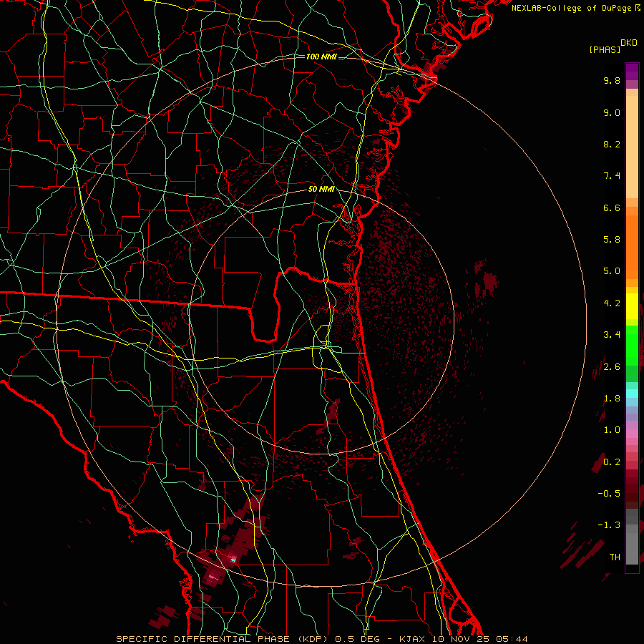Click the 0.2 value on the scale
This screenshot has height=644, width=644.
(612, 462)
